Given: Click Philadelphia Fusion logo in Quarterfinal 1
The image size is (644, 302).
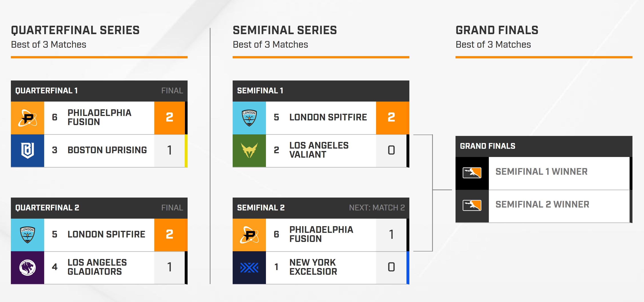Looking at the screenshot, I should 28,118.
